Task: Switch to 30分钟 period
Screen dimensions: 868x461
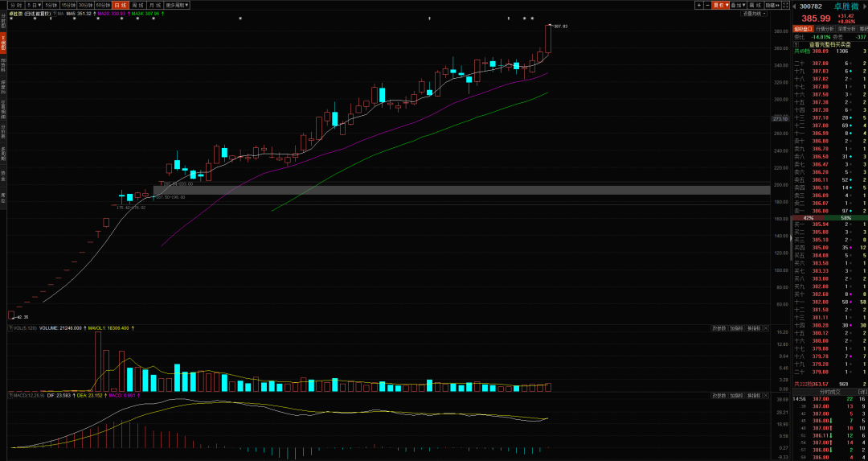Action: pos(85,5)
